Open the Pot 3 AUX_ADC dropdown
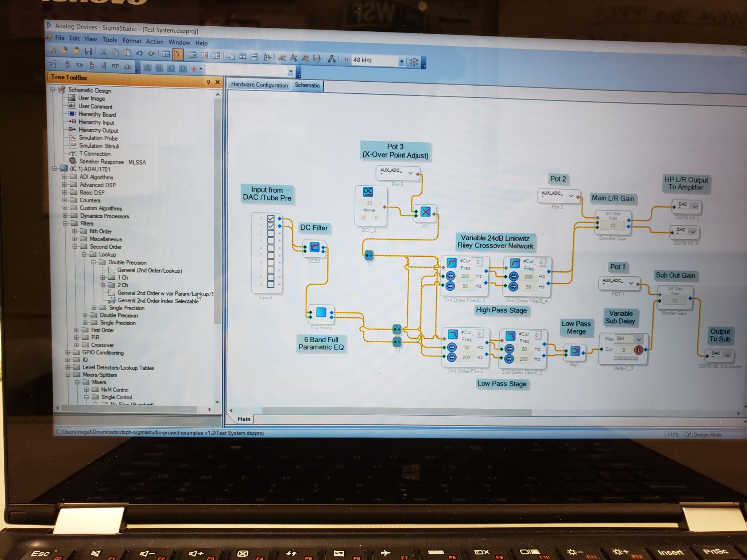 pos(410,173)
